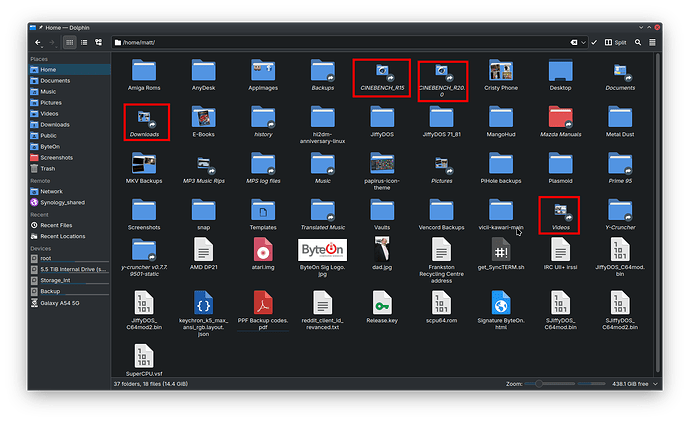Open Pictures in Places sidebar
The image size is (690, 422).
pyautogui.click(x=70, y=103)
